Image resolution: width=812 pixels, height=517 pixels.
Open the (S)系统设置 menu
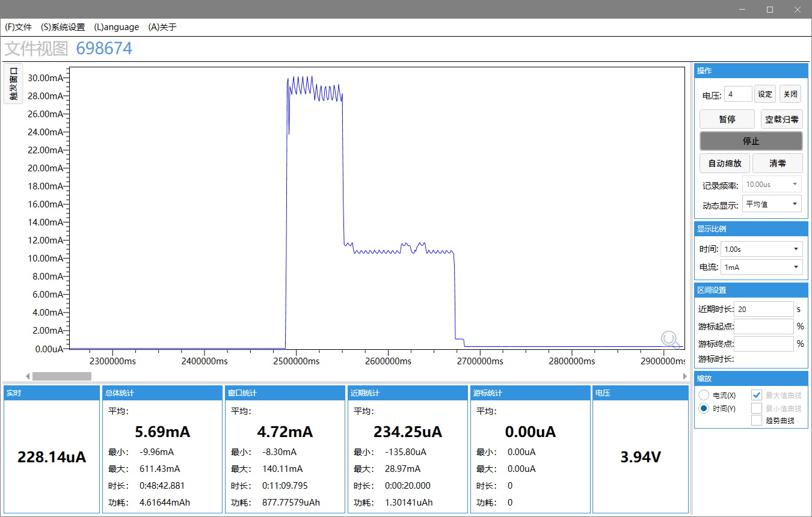pyautogui.click(x=63, y=27)
